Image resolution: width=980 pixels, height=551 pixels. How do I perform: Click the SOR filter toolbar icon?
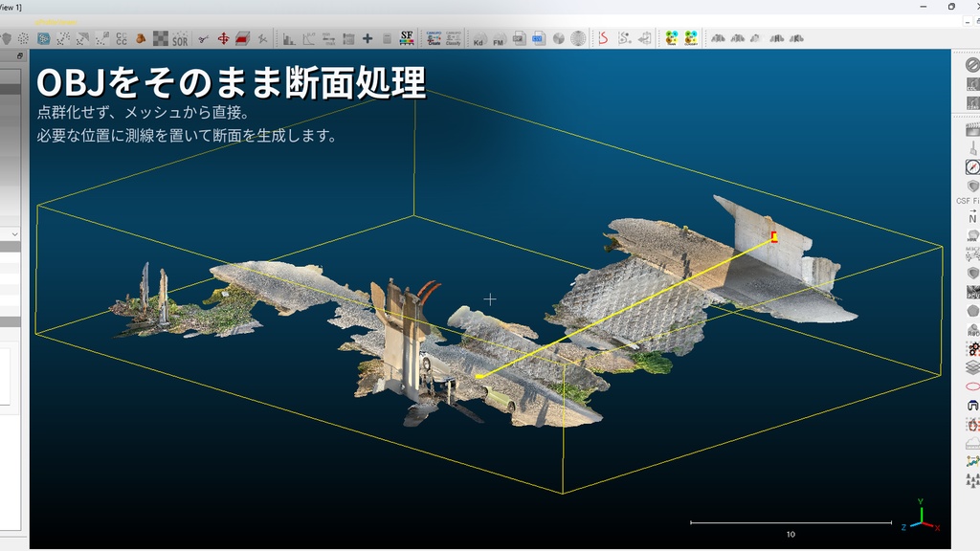(x=180, y=38)
